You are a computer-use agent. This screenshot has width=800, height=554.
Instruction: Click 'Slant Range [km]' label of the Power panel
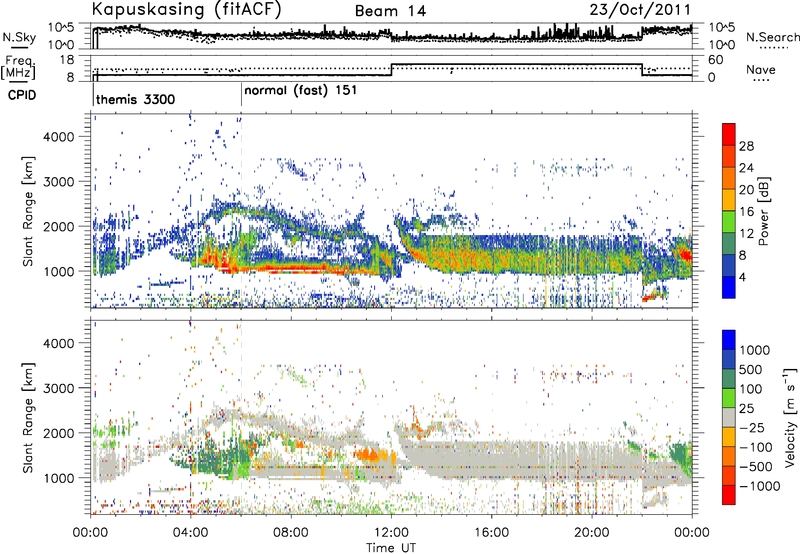click(28, 211)
